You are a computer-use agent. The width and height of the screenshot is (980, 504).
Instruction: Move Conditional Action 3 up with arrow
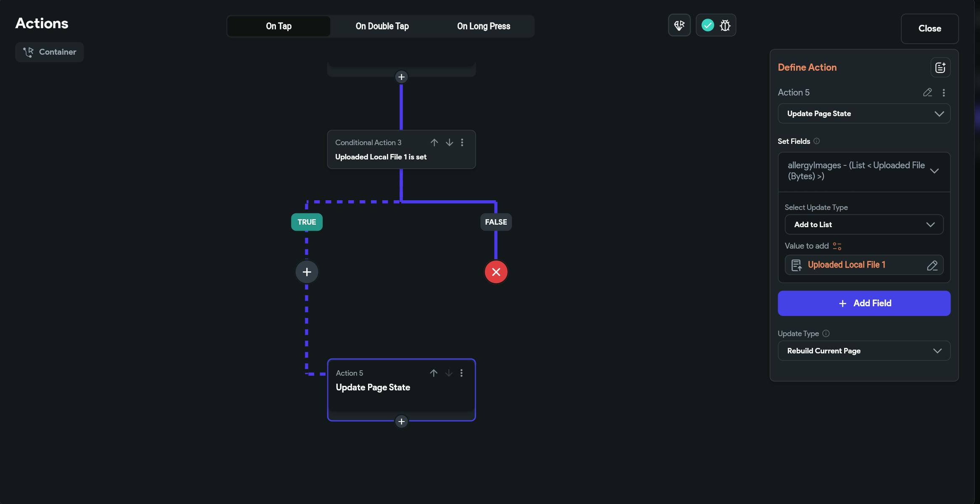click(x=434, y=143)
